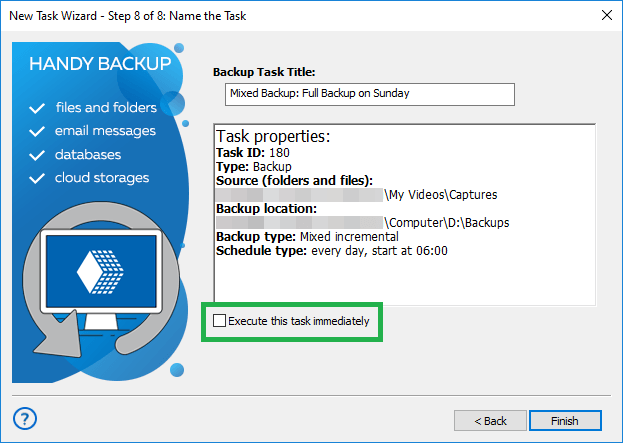Viewport: 623px width, 443px height.
Task: Open the help question mark icon
Action: coord(25,418)
